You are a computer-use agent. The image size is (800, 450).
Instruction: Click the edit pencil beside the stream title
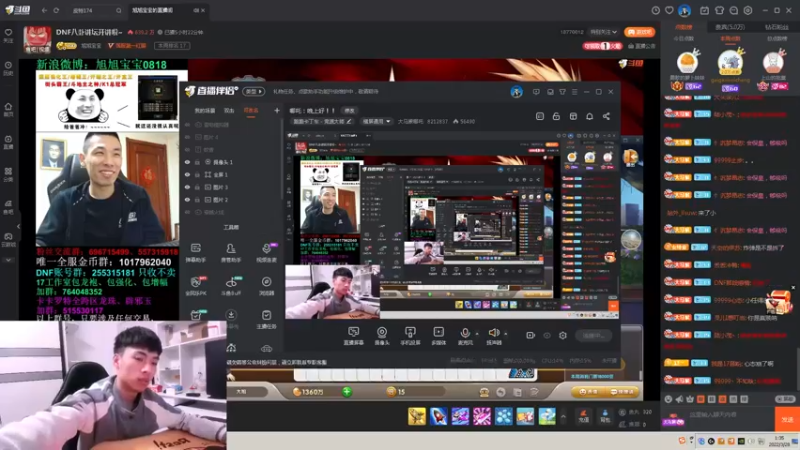(349, 121)
